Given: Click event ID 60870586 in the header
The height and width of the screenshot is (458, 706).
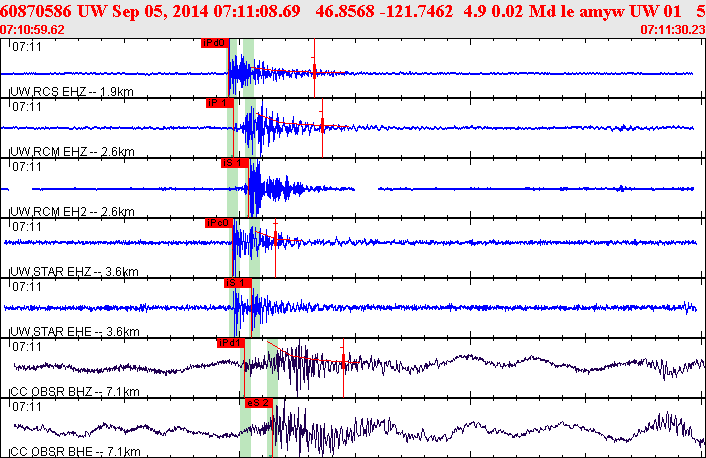Looking at the screenshot, I should (36, 11).
